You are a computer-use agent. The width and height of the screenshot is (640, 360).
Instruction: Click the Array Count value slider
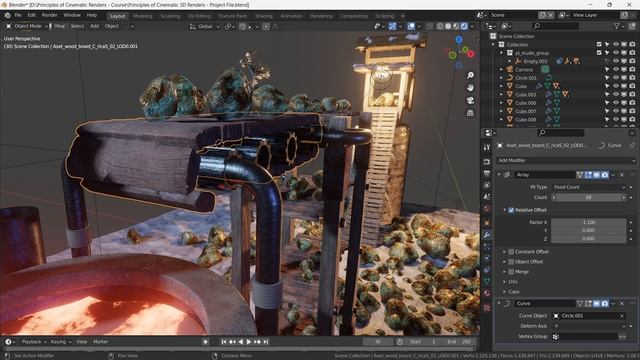click(589, 197)
